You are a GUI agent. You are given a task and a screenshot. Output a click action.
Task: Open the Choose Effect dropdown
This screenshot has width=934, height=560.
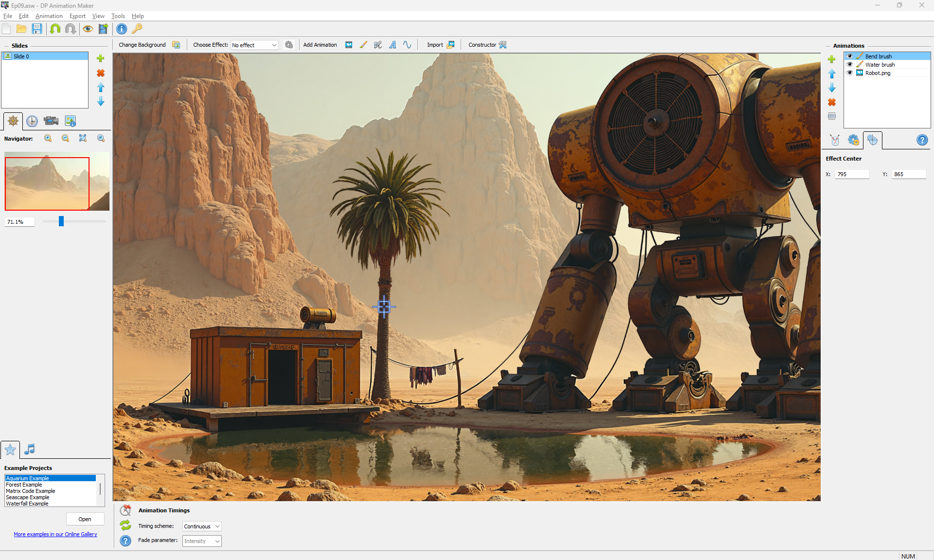[254, 45]
